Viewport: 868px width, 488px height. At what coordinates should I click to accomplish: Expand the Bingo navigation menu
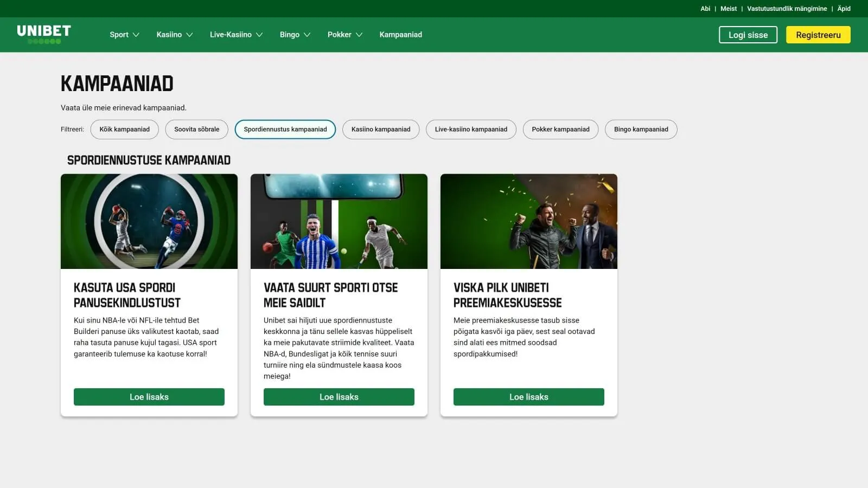click(x=295, y=35)
